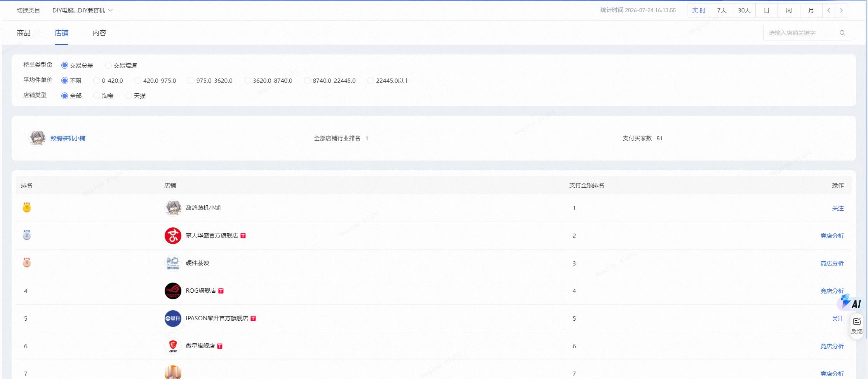Click the 切换类目 label
Screen dimensions: 868x379
[x=28, y=10]
